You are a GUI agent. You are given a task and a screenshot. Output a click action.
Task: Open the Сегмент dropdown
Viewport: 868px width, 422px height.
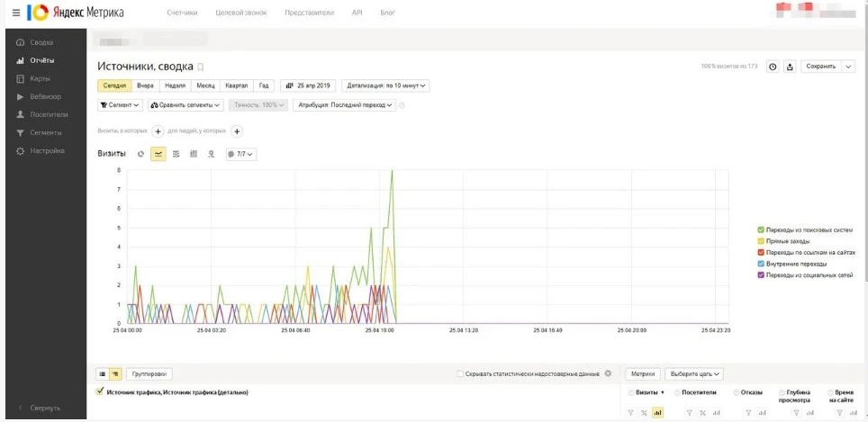[120, 104]
